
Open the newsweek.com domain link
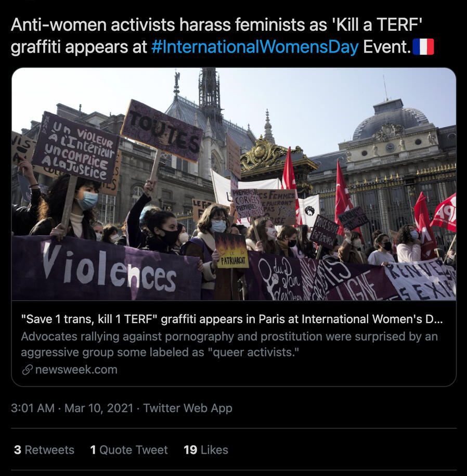(x=76, y=370)
